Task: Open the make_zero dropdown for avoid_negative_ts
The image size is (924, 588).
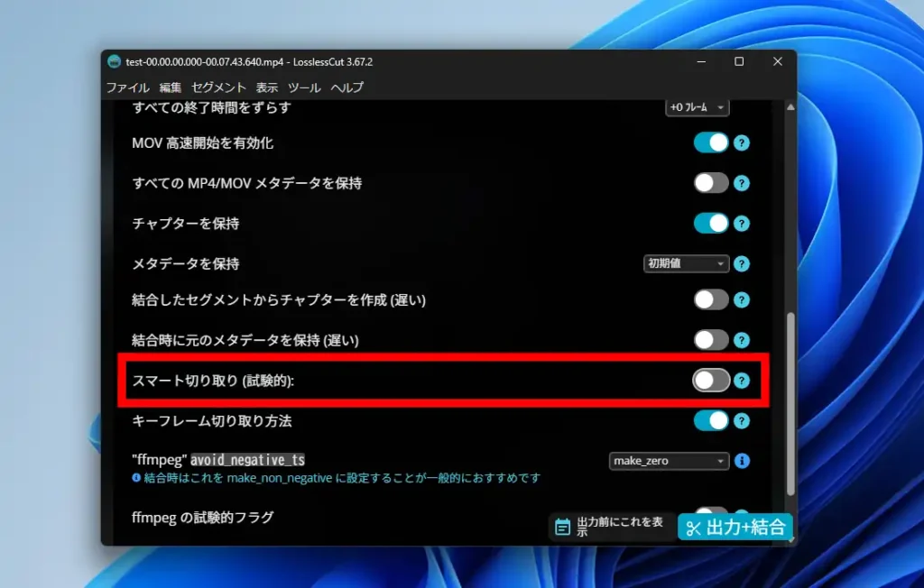Action: click(x=668, y=461)
